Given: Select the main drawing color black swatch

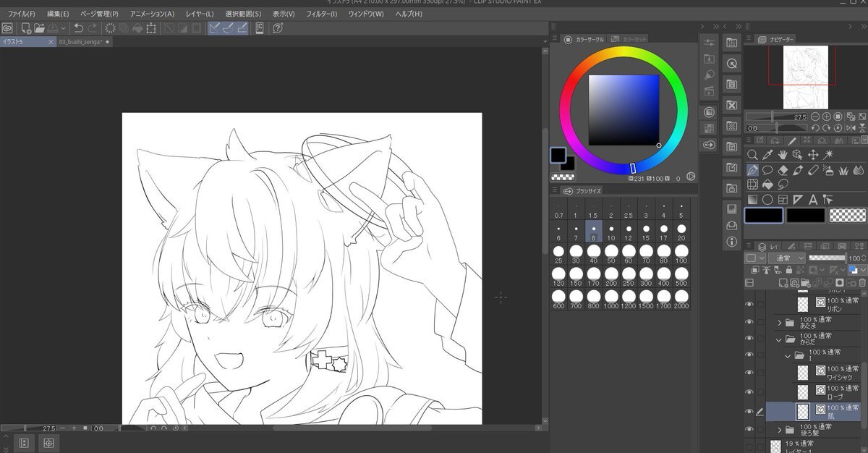Looking at the screenshot, I should tap(764, 215).
